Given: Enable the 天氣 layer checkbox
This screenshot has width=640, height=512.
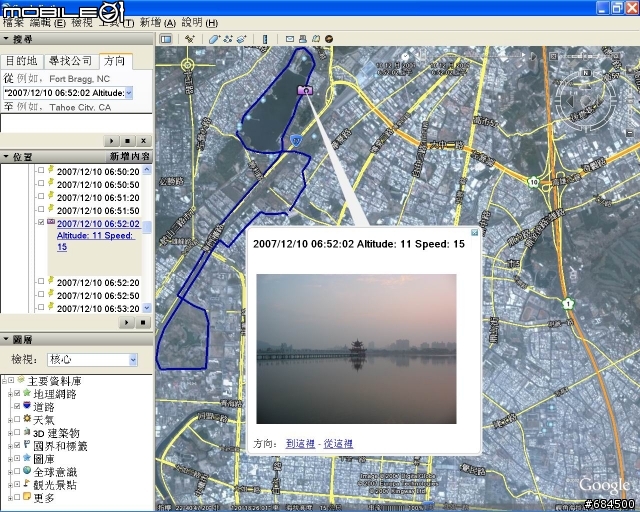Looking at the screenshot, I should pos(17,419).
